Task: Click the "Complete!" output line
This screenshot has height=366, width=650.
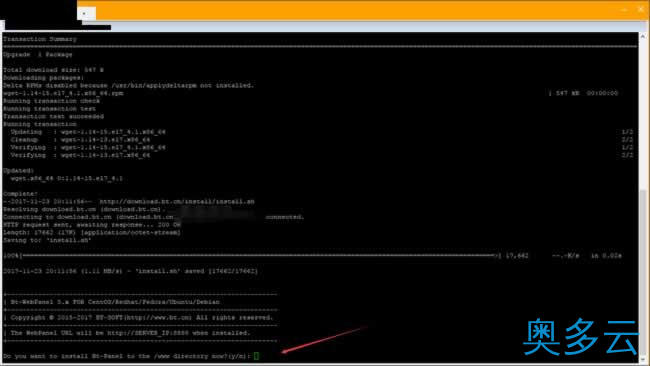Action: point(20,194)
